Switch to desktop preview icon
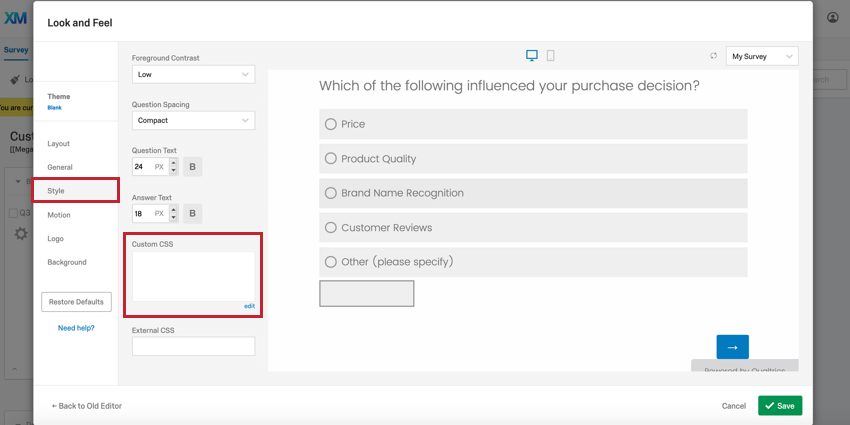 [x=532, y=56]
